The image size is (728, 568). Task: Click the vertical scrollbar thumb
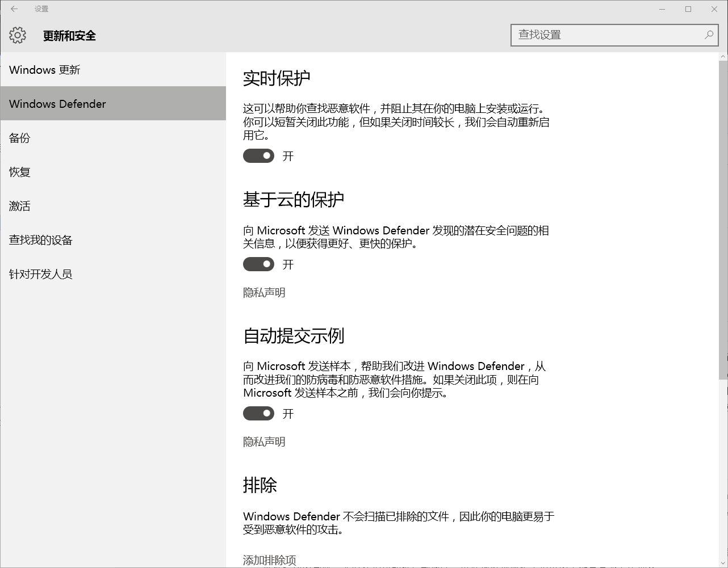(x=723, y=220)
